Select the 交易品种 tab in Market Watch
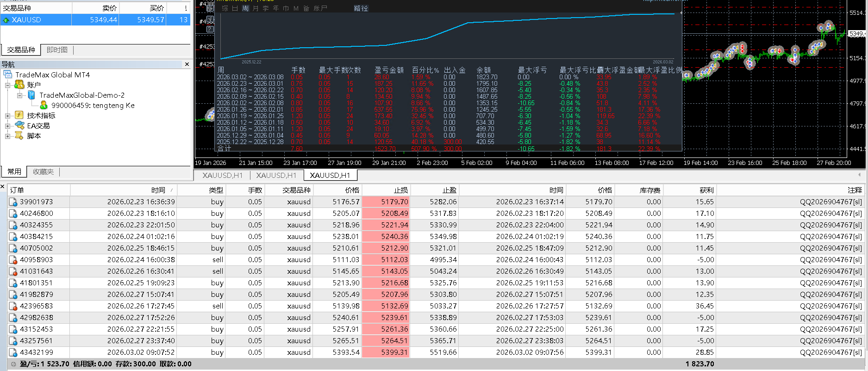Screen dimensions: 868x371 [21, 50]
